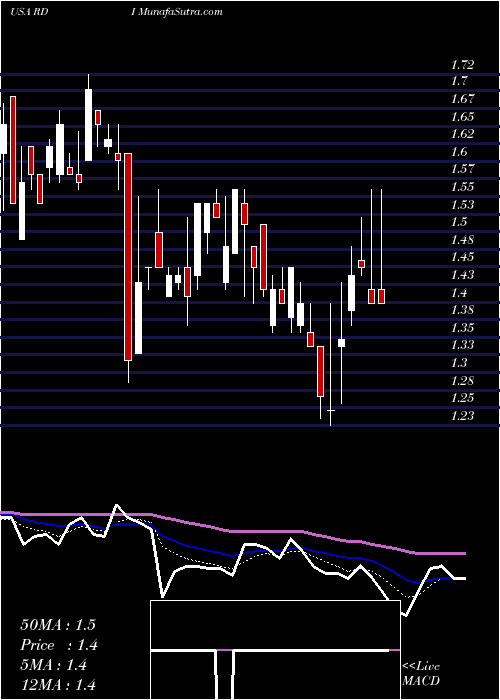Viewport: 500px width, 700px height.
Task: Click the 1.38 price axis label
Action: click(462, 310)
